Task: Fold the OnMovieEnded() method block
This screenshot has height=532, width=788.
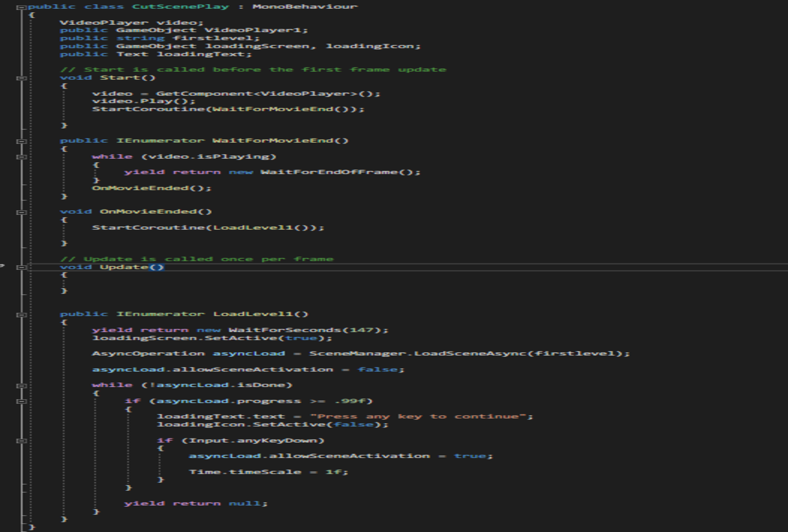Action: tap(21, 212)
